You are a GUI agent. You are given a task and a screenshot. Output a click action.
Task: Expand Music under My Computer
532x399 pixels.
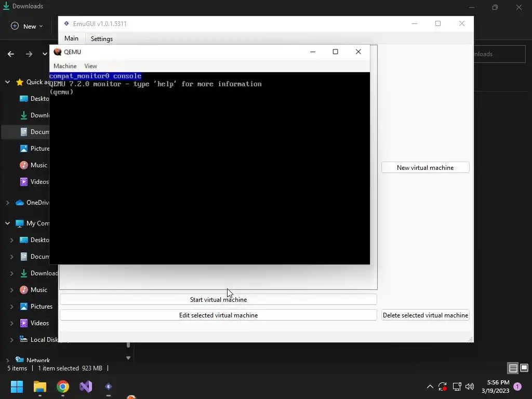click(x=11, y=290)
